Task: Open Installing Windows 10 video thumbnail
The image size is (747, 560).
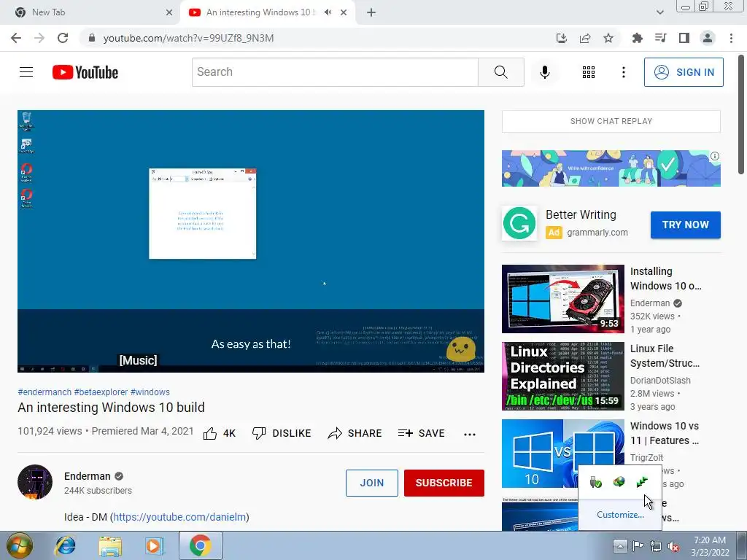Action: click(x=562, y=298)
